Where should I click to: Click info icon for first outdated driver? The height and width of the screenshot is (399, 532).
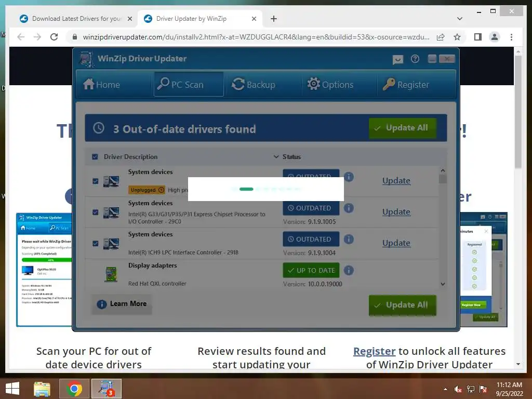coord(349,177)
